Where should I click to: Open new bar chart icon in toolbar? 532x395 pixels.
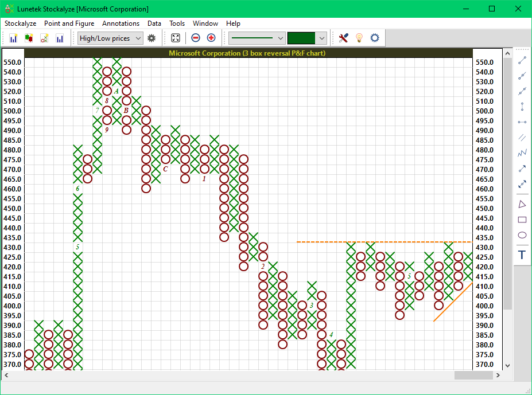[13, 38]
